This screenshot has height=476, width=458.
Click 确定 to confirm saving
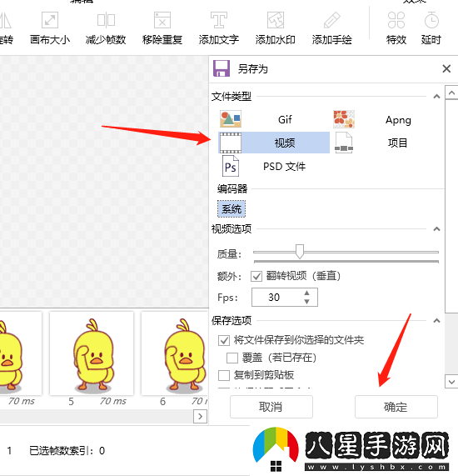tap(396, 407)
